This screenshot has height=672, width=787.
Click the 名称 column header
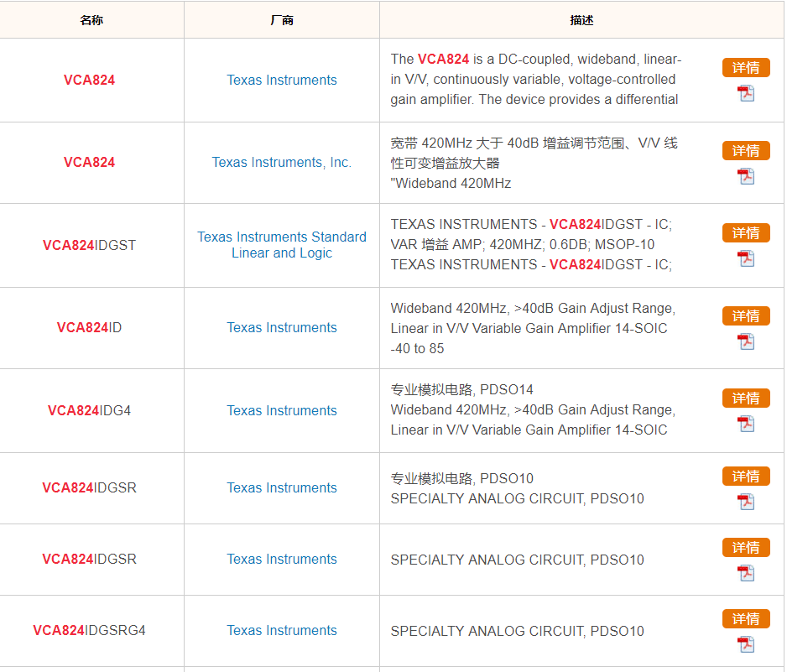91,20
